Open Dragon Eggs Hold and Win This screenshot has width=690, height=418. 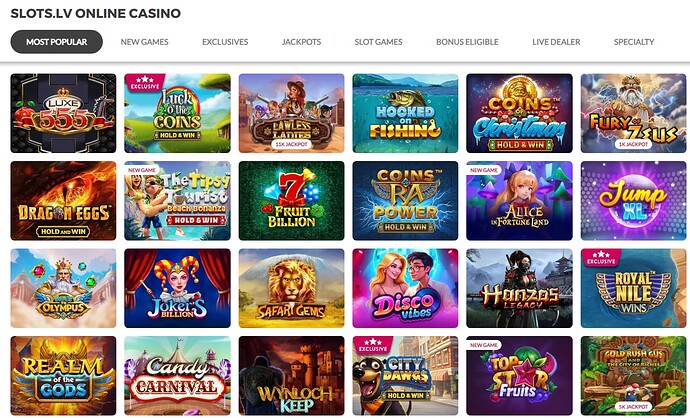[63, 201]
